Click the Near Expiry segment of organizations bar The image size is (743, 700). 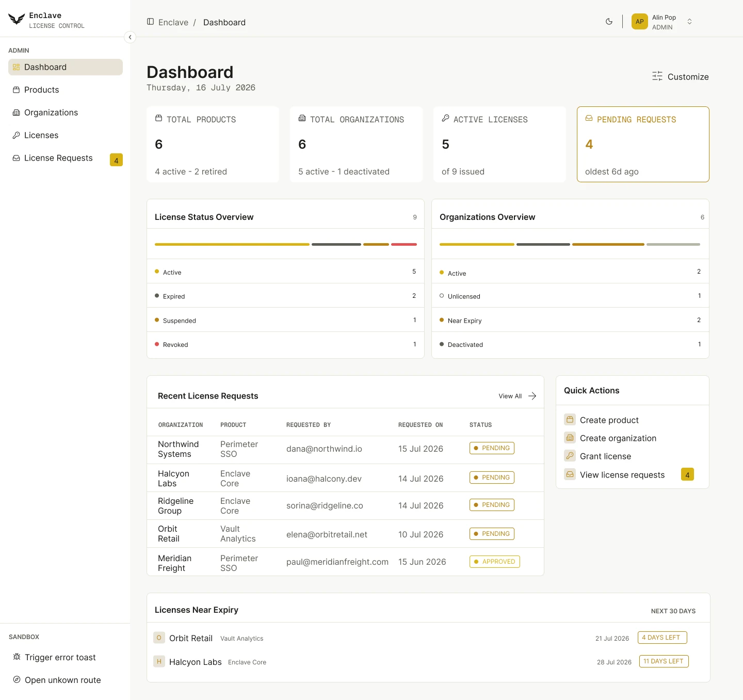608,244
